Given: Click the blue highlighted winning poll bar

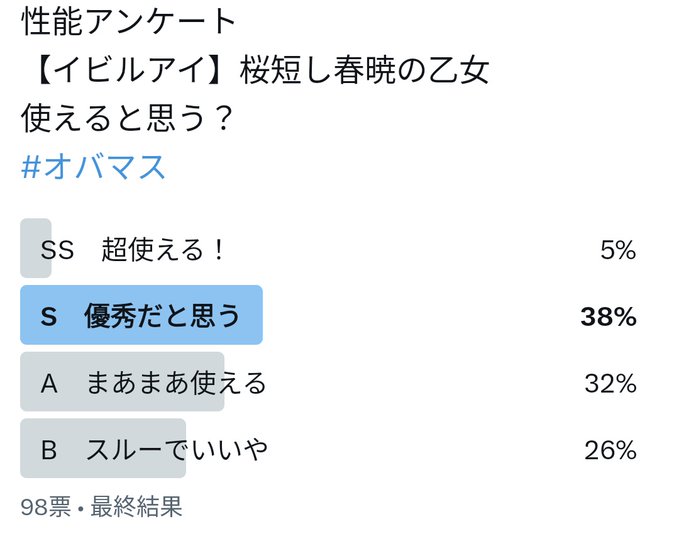Looking at the screenshot, I should coord(142,315).
